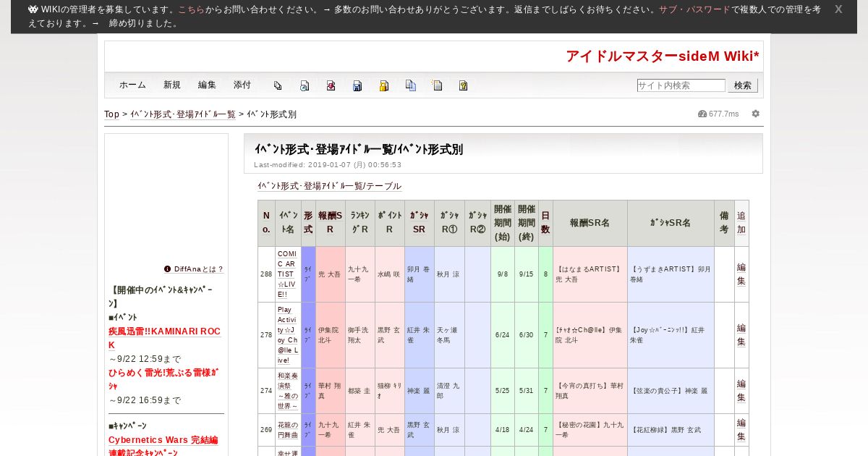Click 編集 link in row 274
The height and width of the screenshot is (456, 868).
[x=741, y=391]
